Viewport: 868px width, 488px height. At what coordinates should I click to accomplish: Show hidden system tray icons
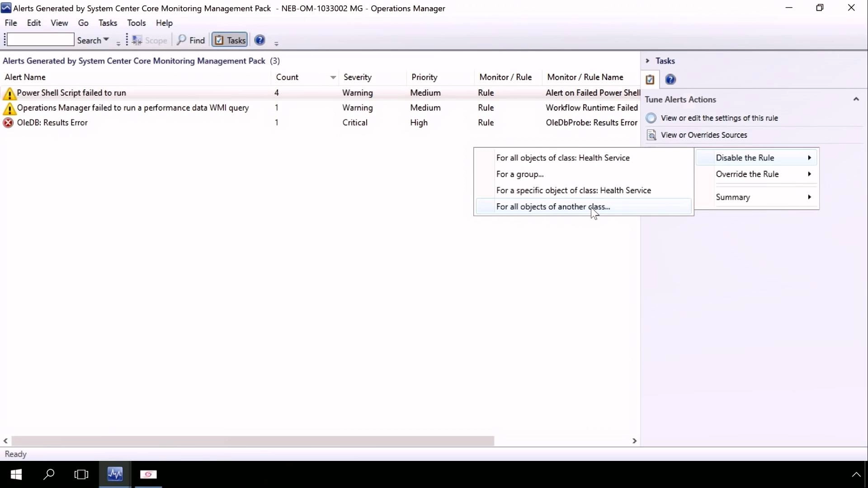pyautogui.click(x=856, y=474)
